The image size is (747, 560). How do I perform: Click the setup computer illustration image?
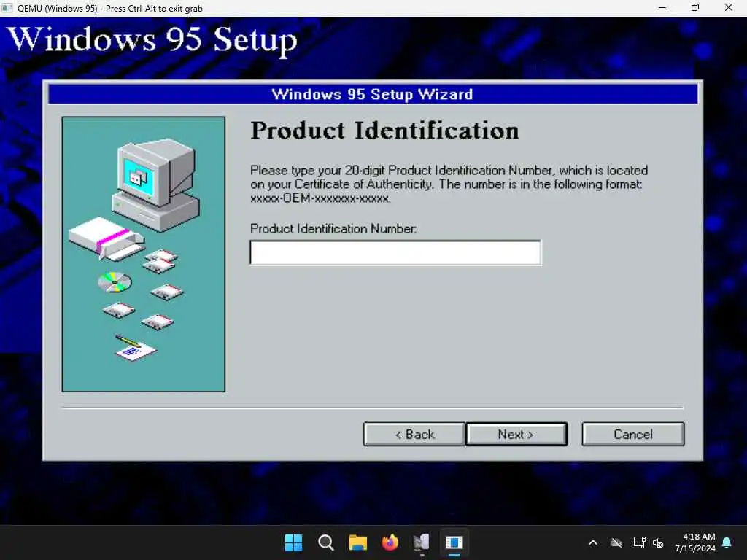pos(144,254)
